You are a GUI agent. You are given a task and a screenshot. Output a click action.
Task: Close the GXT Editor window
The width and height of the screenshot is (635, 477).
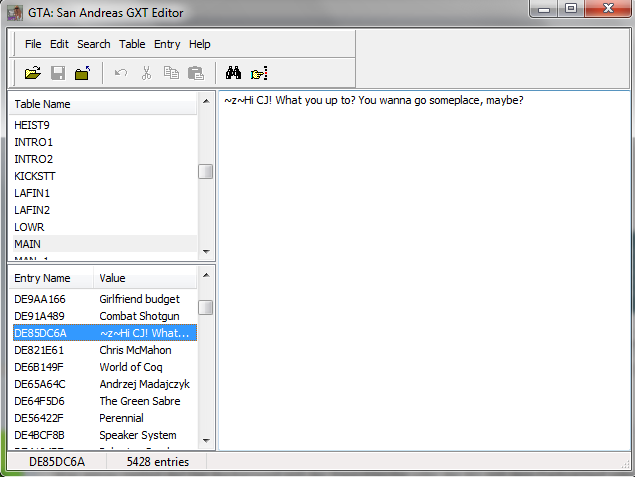607,9
